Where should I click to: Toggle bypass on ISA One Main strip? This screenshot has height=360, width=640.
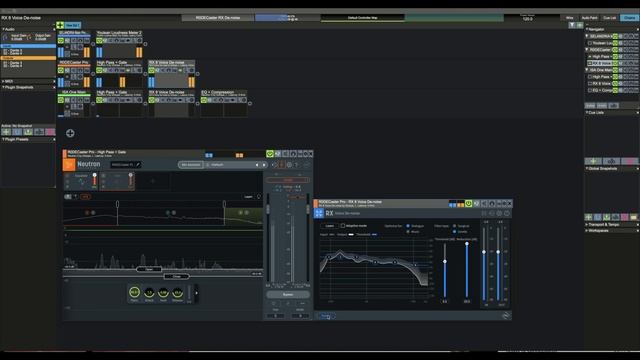click(61, 100)
